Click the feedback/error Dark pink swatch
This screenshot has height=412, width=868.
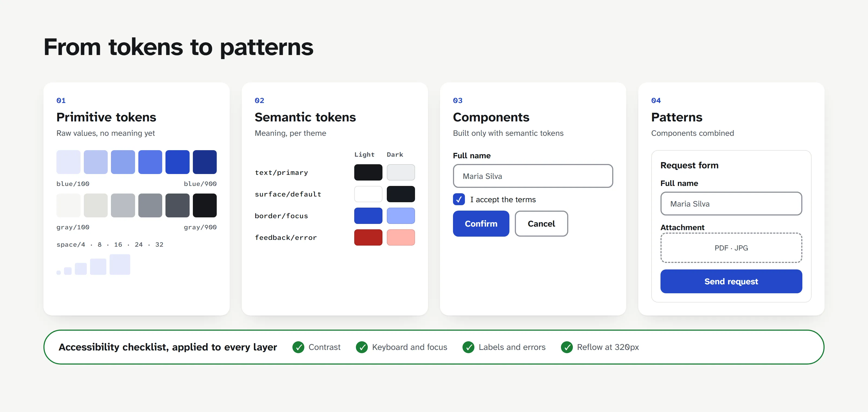pos(401,237)
